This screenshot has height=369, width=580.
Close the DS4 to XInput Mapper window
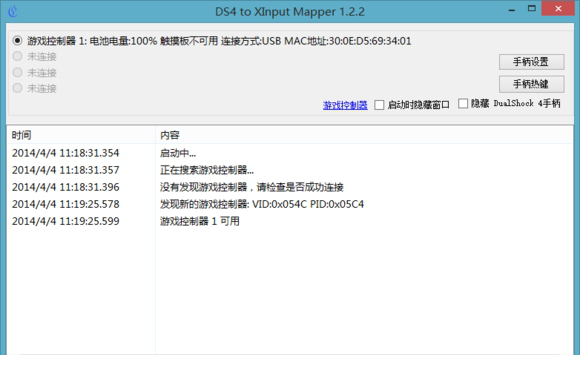(x=558, y=9)
